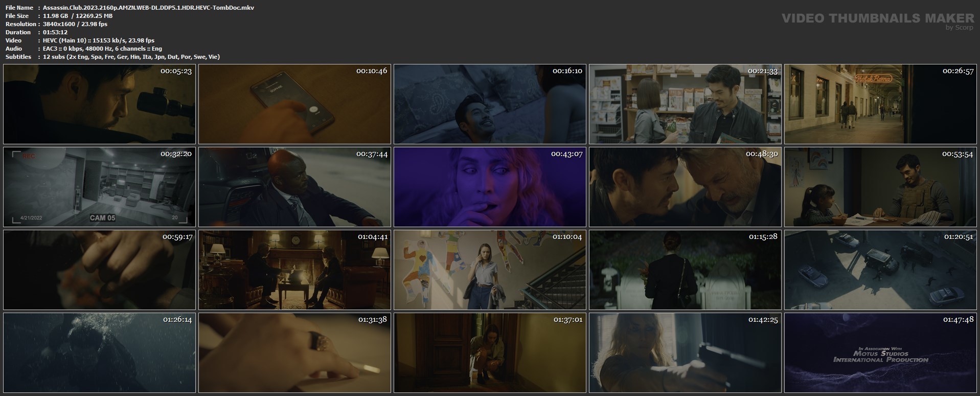980x396 pixels.
Task: Open the Motus Studios credits thumbnail 01:47:48
Action: (880, 353)
